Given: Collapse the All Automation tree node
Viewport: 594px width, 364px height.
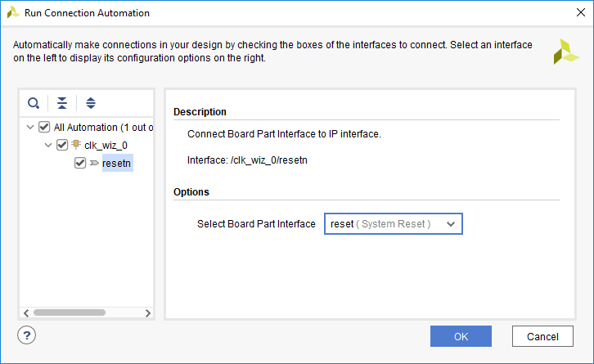Looking at the screenshot, I should coord(30,127).
